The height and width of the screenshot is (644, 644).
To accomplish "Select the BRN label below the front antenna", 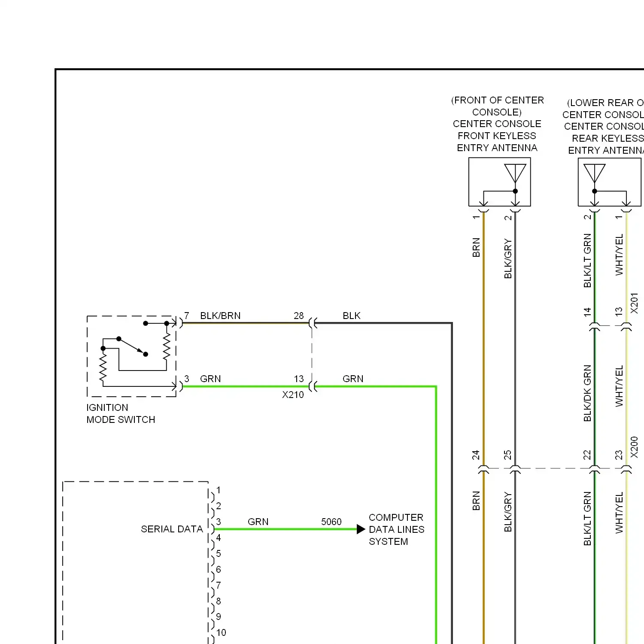I will click(476, 247).
